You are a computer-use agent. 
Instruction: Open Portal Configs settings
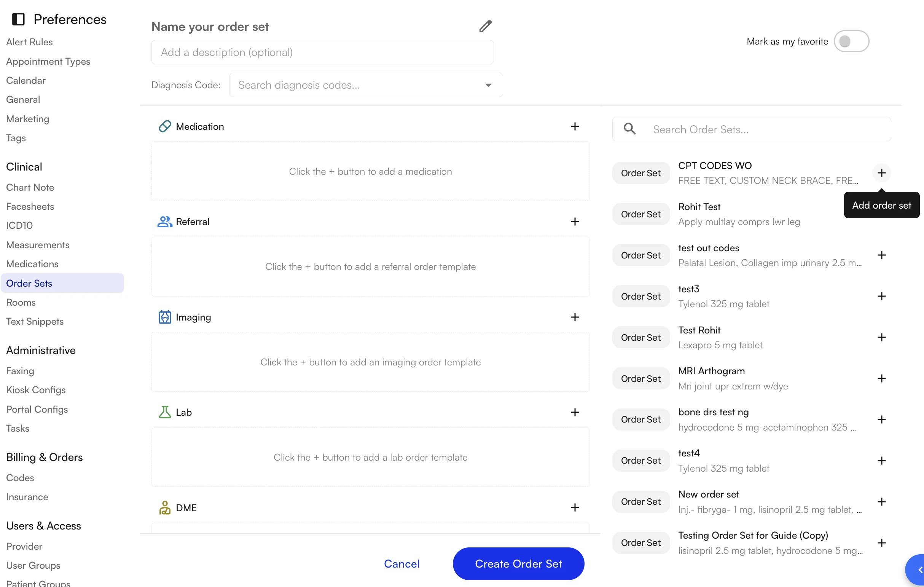click(x=37, y=409)
